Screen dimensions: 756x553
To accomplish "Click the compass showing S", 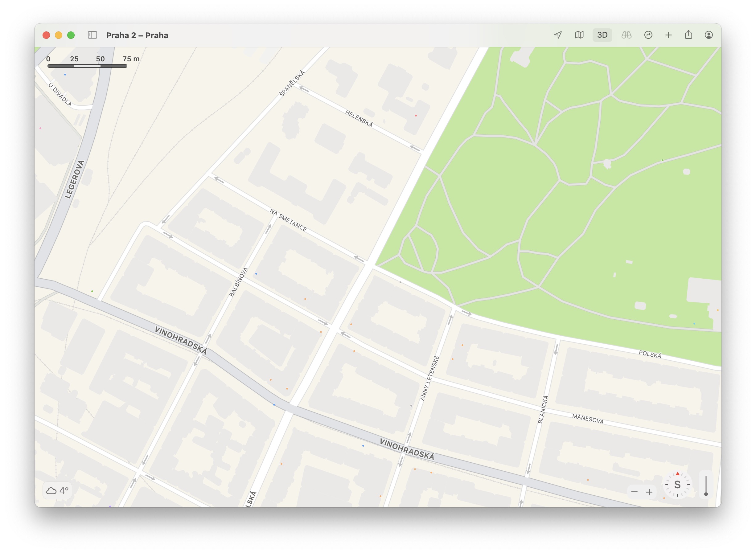I will point(677,484).
